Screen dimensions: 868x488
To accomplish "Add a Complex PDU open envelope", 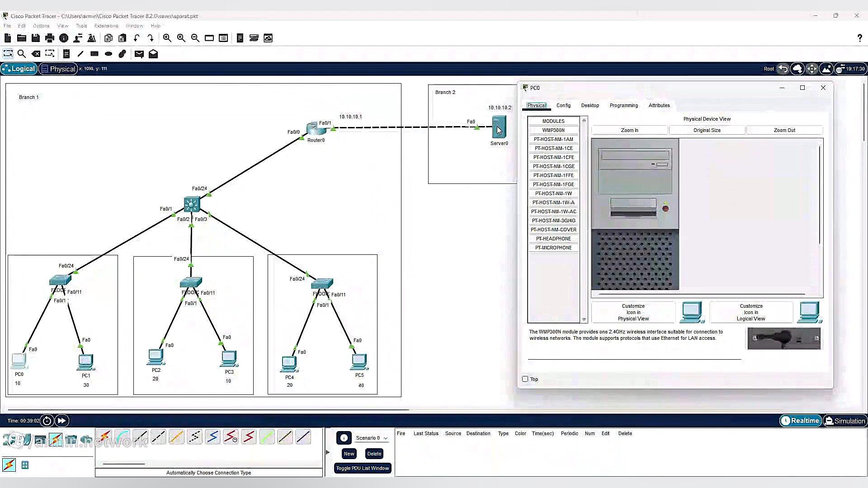I will pyautogui.click(x=153, y=54).
